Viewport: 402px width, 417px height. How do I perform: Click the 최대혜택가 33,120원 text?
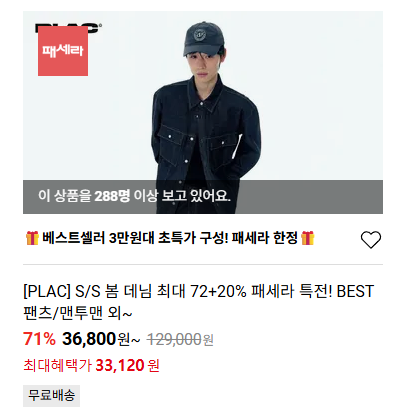click(x=91, y=365)
